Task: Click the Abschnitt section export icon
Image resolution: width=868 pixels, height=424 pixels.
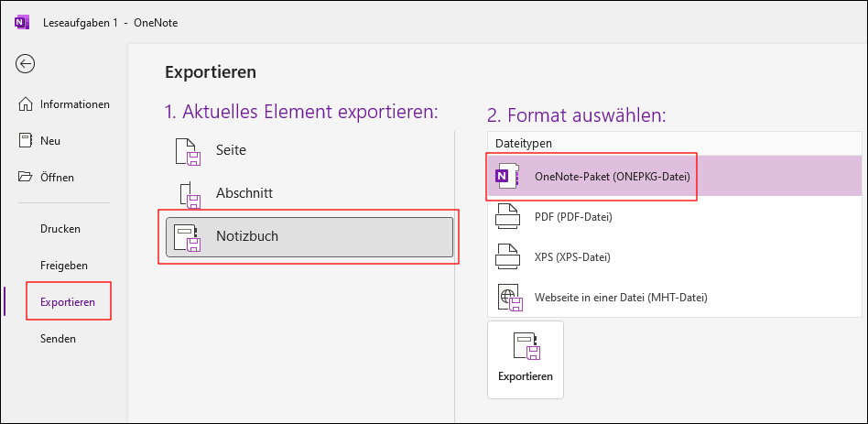Action: 190,195
